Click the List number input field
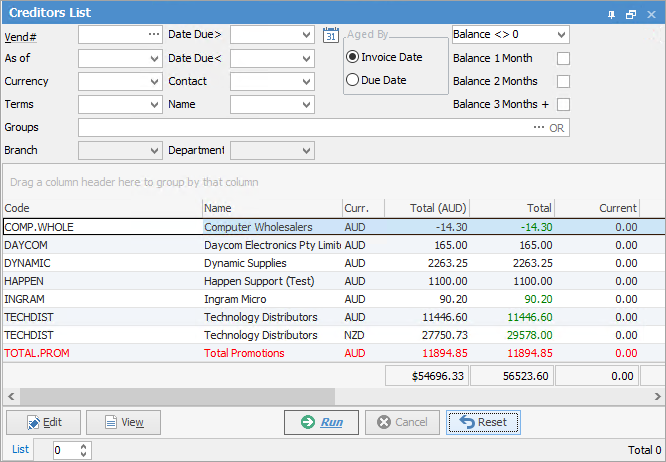 pyautogui.click(x=66, y=450)
